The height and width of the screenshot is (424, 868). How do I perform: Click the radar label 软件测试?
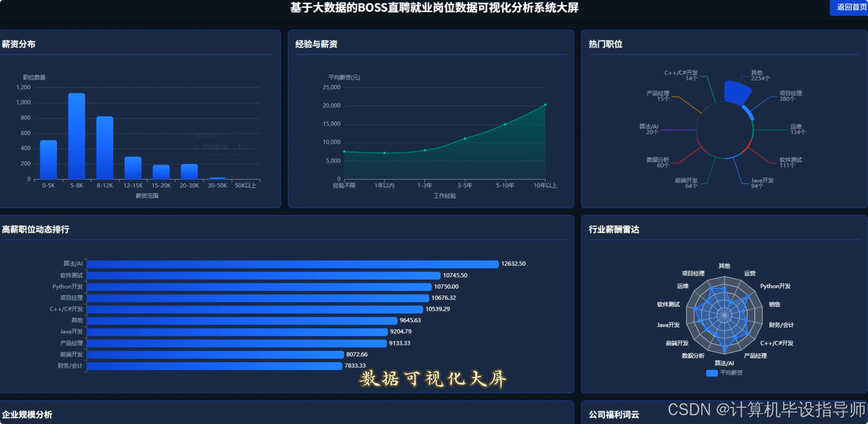point(668,305)
